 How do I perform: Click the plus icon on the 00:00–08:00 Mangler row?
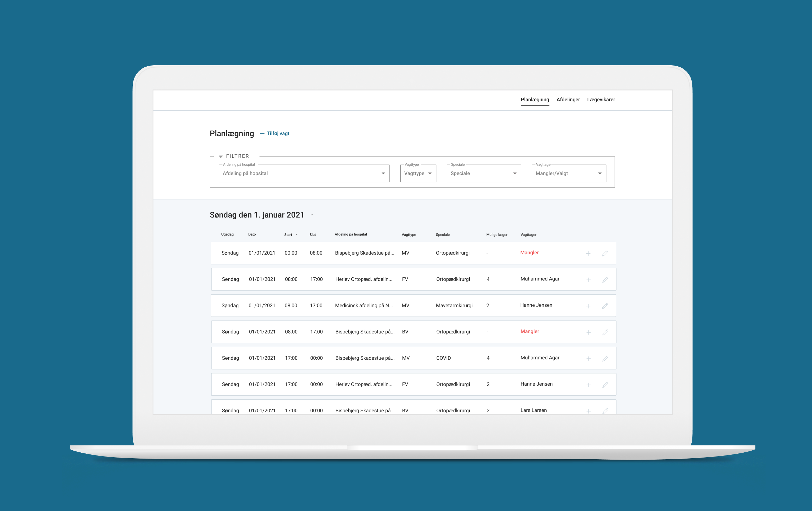(588, 253)
